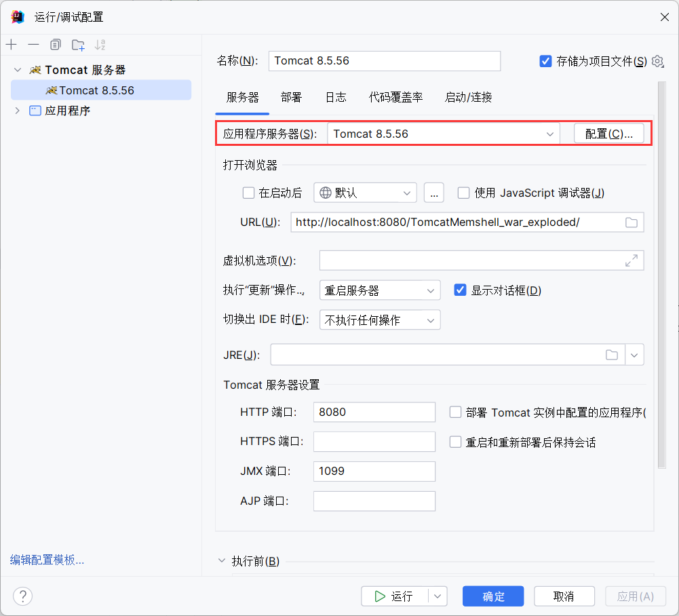This screenshot has height=616, width=679.
Task: Open the 应用程序服务器 Tomcat 8.5.56 dropdown
Action: 444,134
